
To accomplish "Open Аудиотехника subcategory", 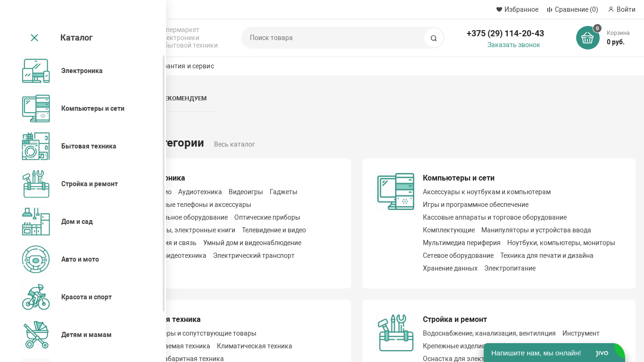I will click(200, 192).
